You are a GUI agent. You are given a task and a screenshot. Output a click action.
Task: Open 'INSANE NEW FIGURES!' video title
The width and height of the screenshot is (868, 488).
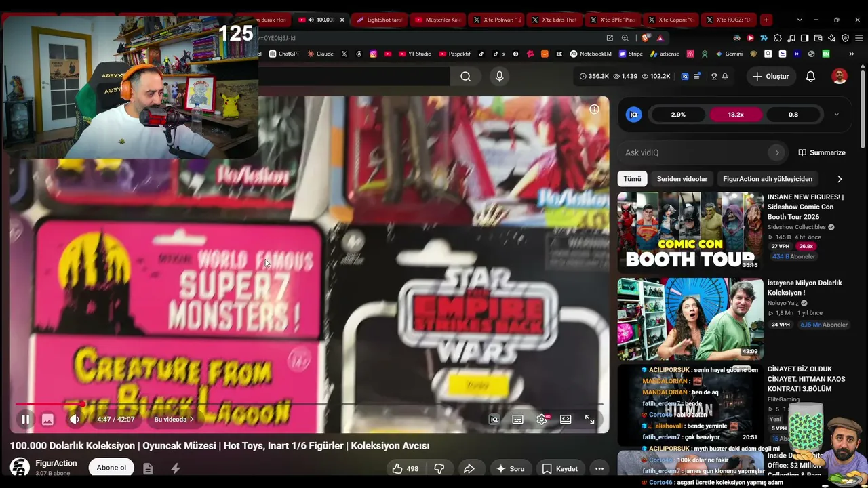pos(806,207)
